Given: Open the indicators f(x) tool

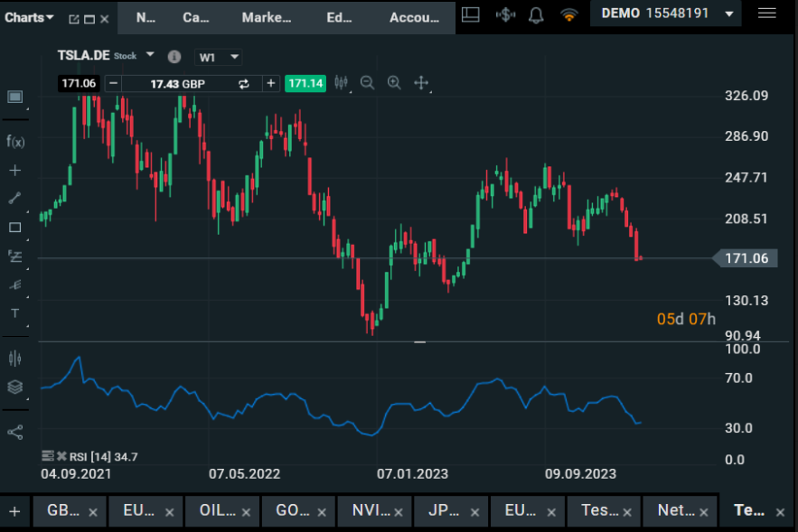Looking at the screenshot, I should tap(14, 141).
